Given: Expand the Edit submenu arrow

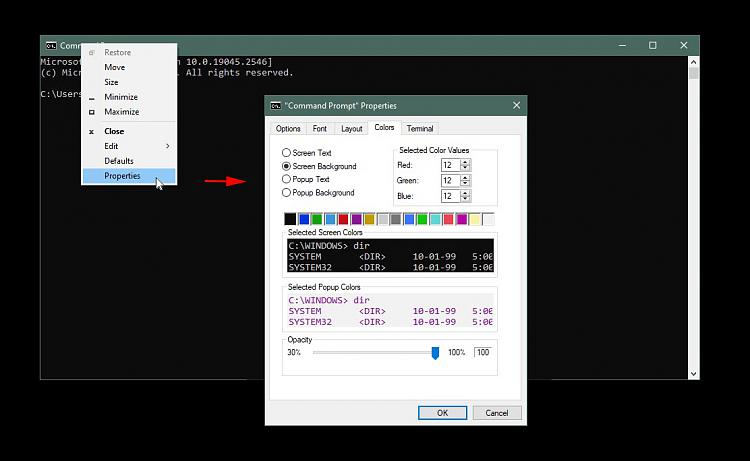Looking at the screenshot, I should pos(167,146).
